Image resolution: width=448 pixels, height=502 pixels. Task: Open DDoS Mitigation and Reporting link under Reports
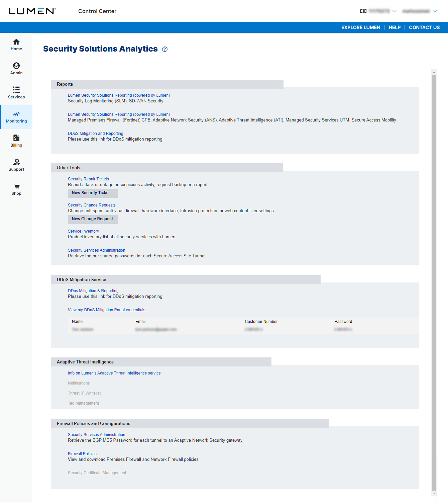click(95, 134)
